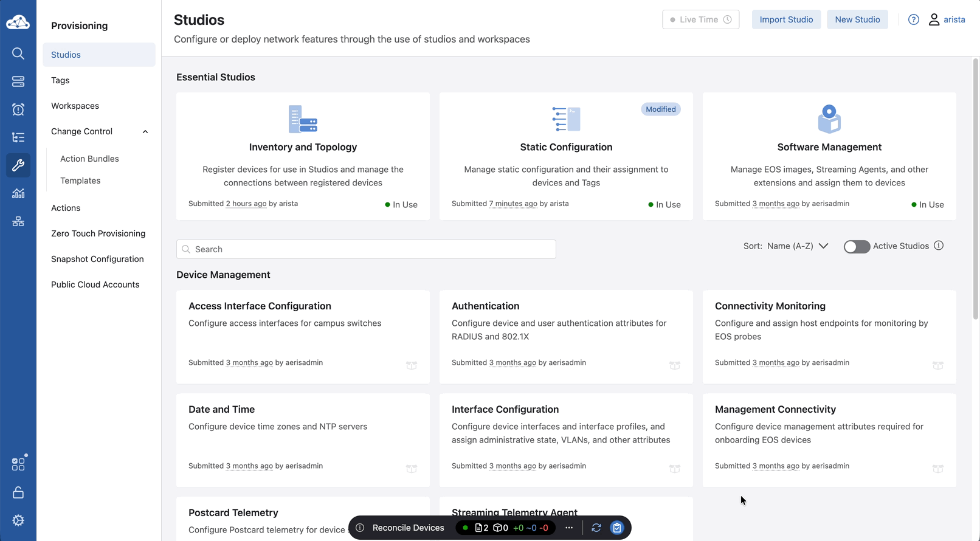Open the Settings gear icon
The width and height of the screenshot is (980, 541).
(x=18, y=520)
